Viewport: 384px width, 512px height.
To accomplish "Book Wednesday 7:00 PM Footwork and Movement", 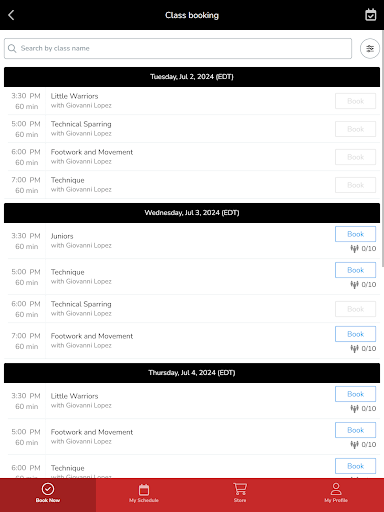I will [355, 334].
